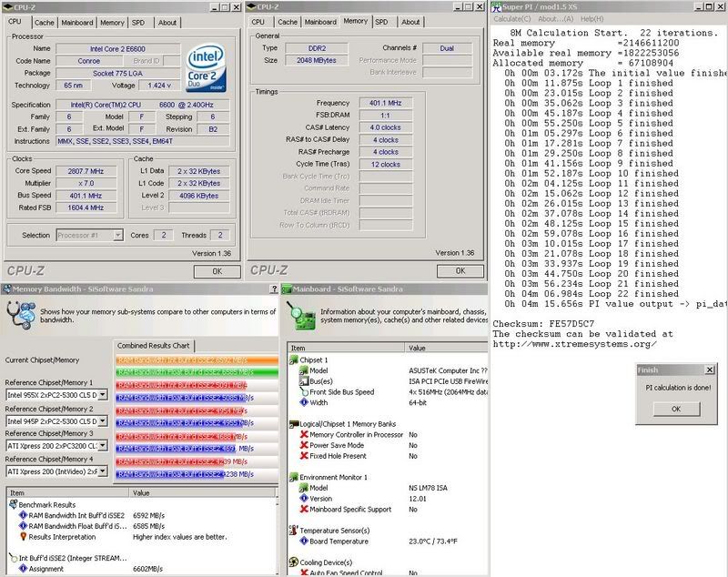Viewport: 728px width, 577px height.
Task: Open Reference Chipset/Memory 4 dropdown
Action: click(103, 471)
